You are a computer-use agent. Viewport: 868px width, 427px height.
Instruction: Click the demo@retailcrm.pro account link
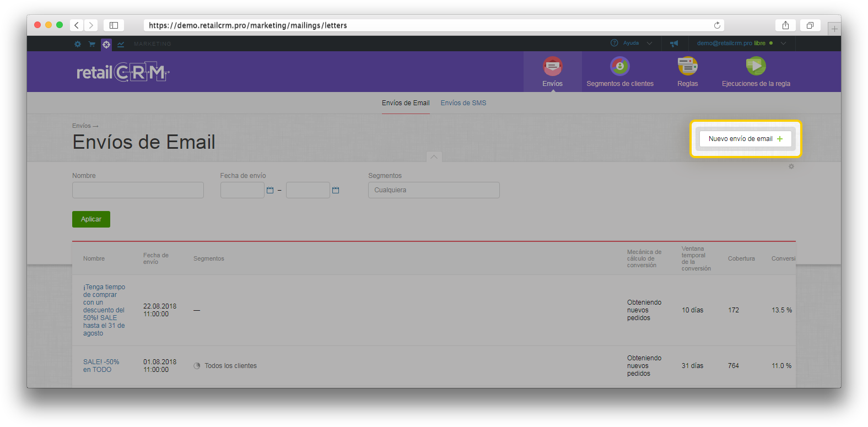pos(724,43)
